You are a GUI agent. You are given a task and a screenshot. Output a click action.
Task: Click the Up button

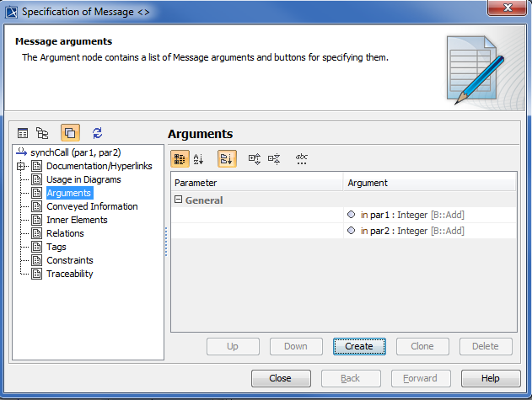coord(233,346)
